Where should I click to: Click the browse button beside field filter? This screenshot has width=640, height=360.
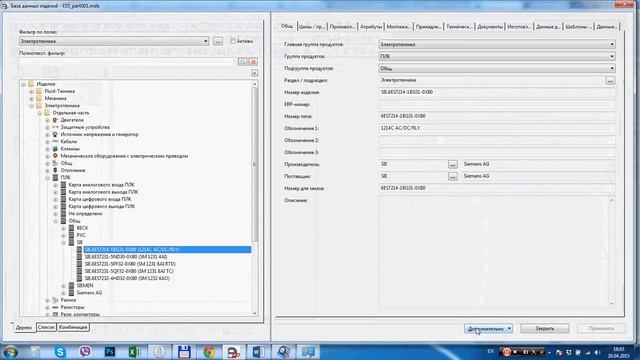(x=218, y=41)
